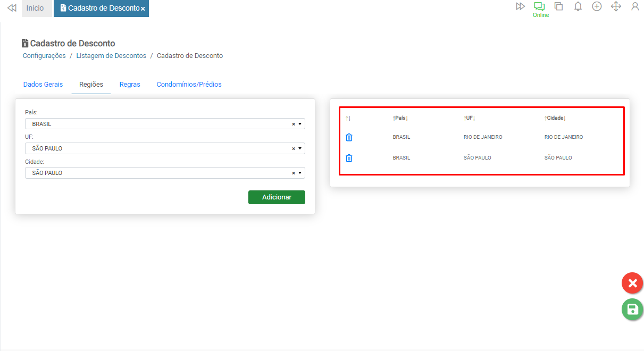Viewport: 644px width, 351px height.
Task: Open the Regras tab
Action: coord(130,85)
